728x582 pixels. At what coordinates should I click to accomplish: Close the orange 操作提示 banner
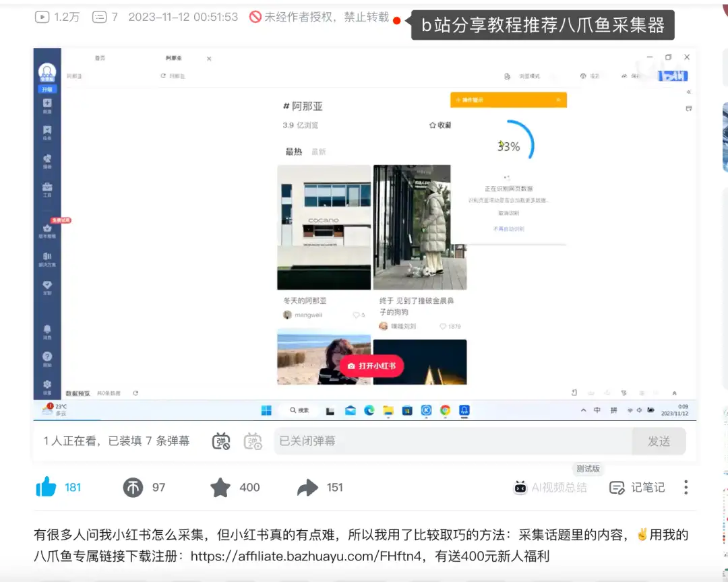[x=558, y=100]
